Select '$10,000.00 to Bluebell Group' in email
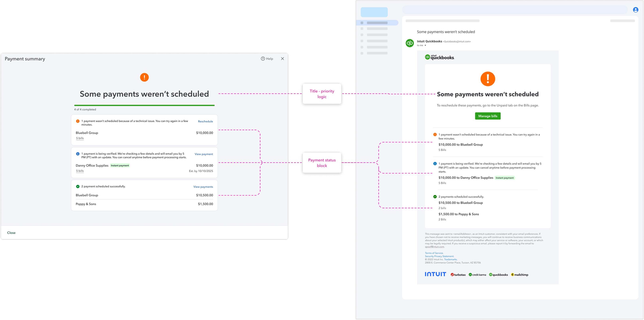Viewport: 644px width, 320px height. point(460,144)
